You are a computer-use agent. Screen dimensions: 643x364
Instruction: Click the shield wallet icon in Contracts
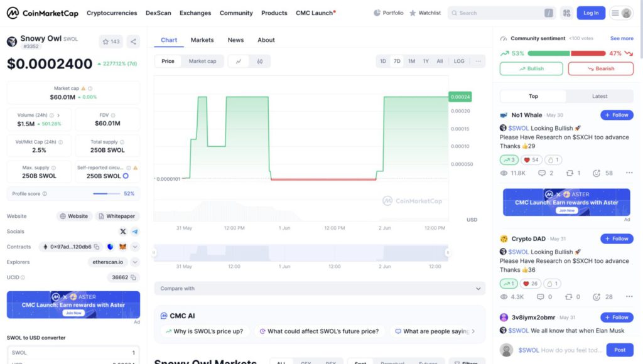point(110,247)
